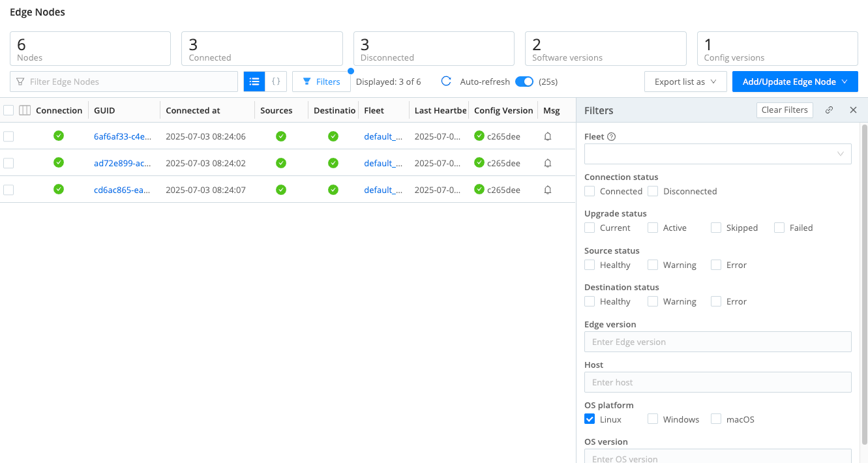Sort by Connected at column header
Image resolution: width=868 pixels, height=463 pixels.
coord(193,110)
